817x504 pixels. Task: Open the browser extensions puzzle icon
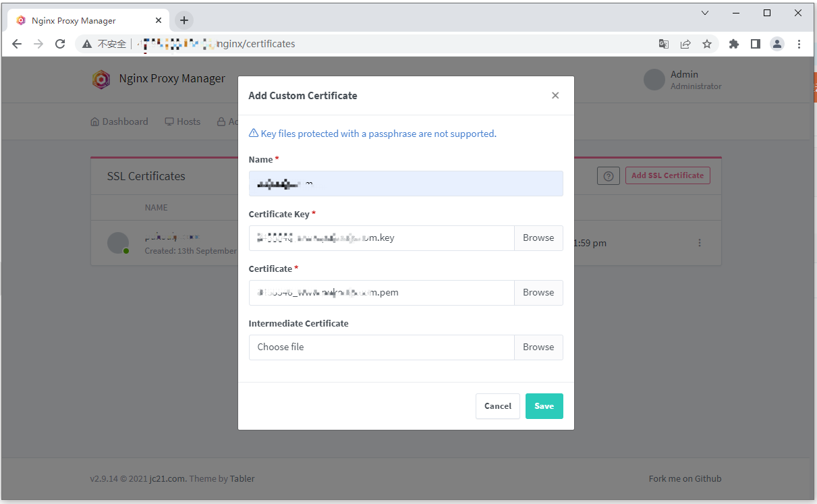734,44
